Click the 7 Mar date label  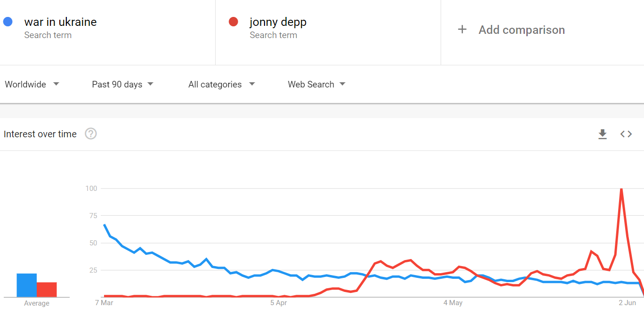coord(104,303)
